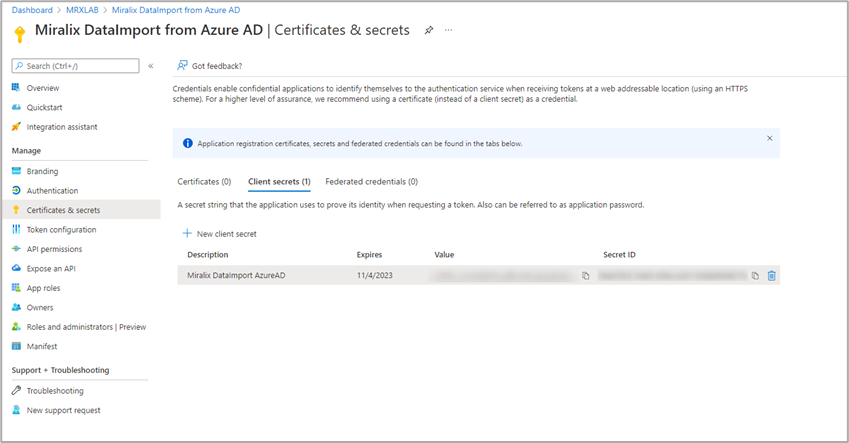This screenshot has width=849, height=443.
Task: Click the blue info icon in the banner
Action: tap(187, 144)
